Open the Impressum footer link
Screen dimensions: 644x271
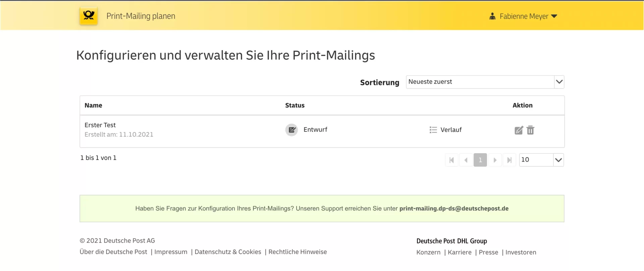[x=171, y=252]
